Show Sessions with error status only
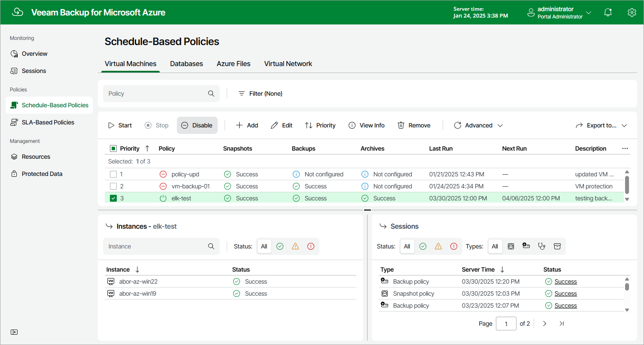Viewport: 644px width, 345px height. click(x=454, y=246)
